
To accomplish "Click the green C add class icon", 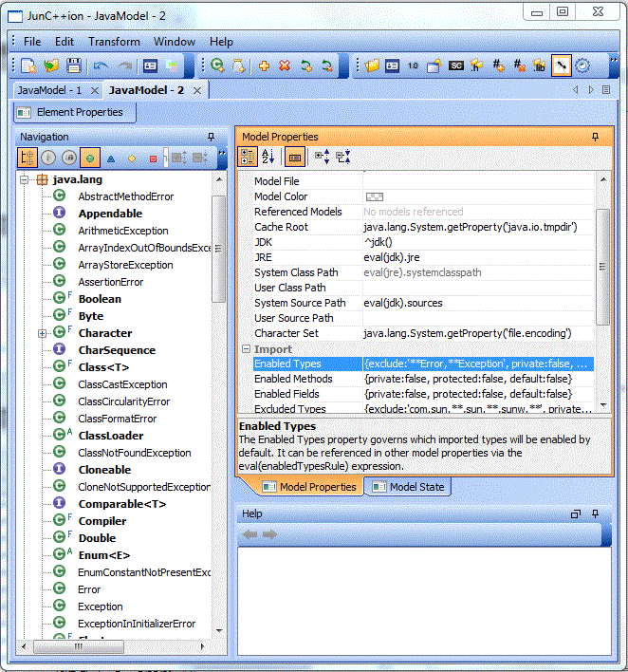I will pyautogui.click(x=217, y=65).
